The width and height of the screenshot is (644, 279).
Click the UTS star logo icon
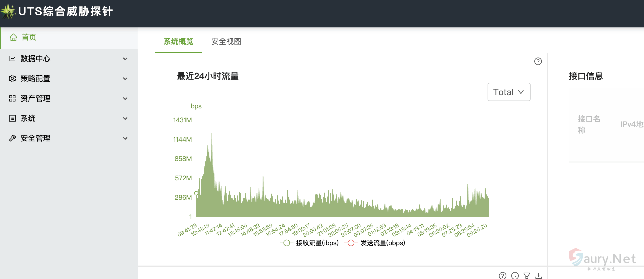(8, 11)
